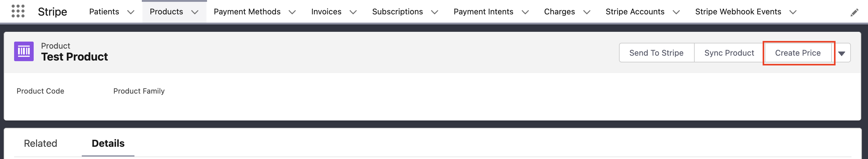The height and width of the screenshot is (159, 868).
Task: Open the App Launcher dots icon
Action: [18, 11]
